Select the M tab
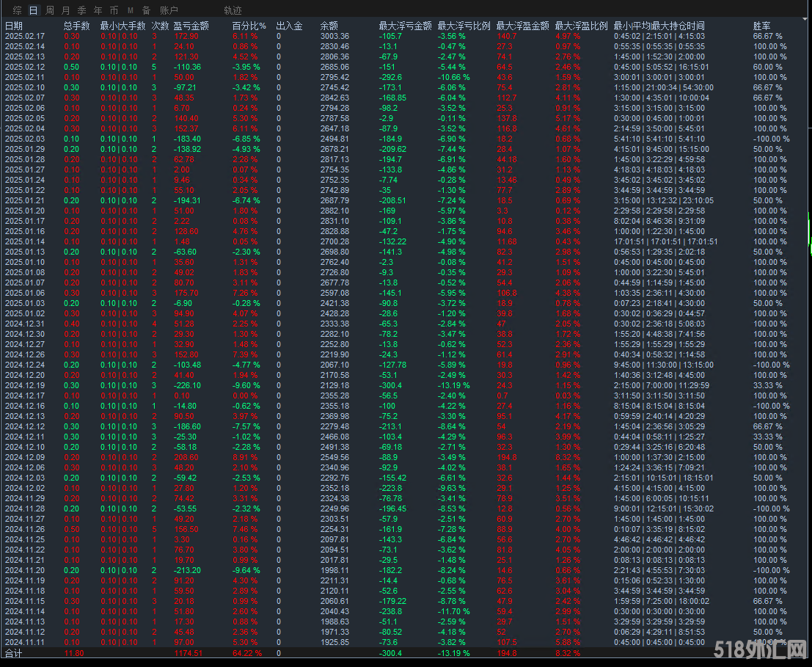Screen dimensions: 812x667 pos(130,10)
